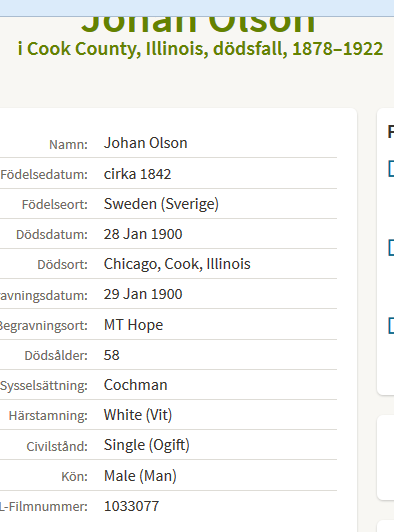Click the burial date 29 Jan 1900
This screenshot has height=532, width=394.
(x=143, y=294)
